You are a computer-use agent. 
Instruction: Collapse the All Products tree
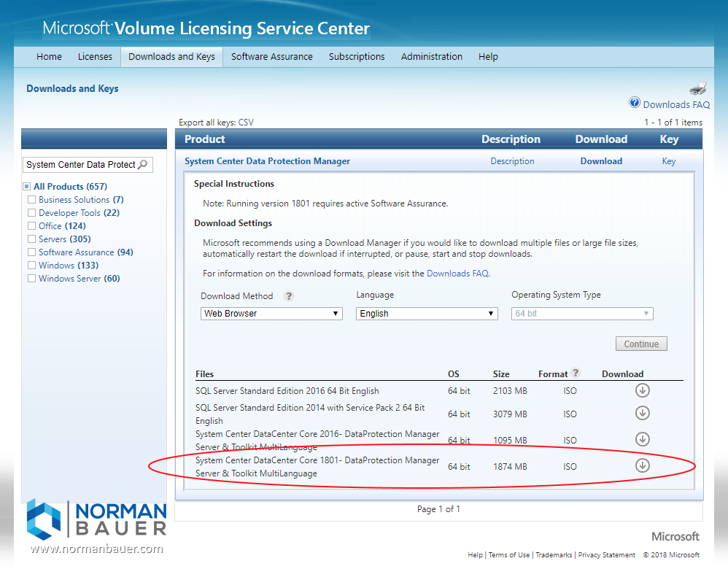pos(27,187)
